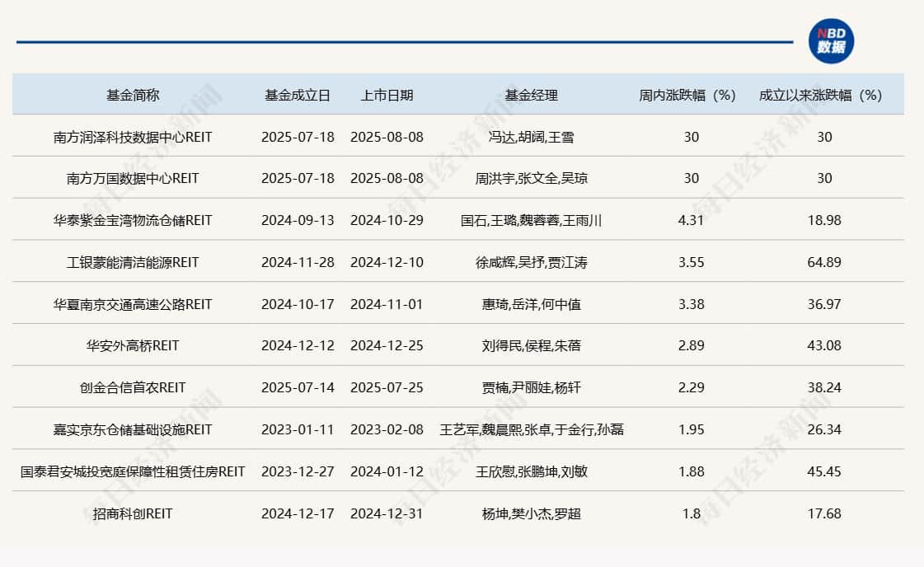The width and height of the screenshot is (924, 567).
Task: Select 招商科创REIT fund name
Action: [x=132, y=513]
